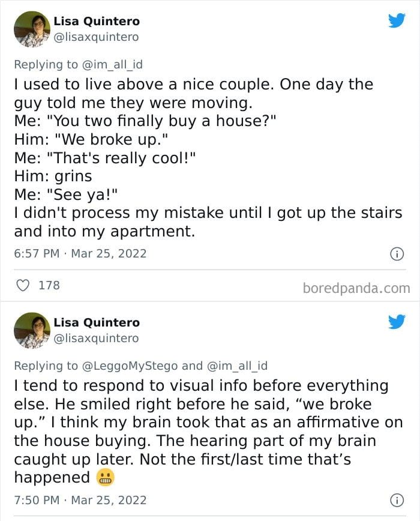Visit @im_all_id from the second tweet's reply line
Screen dimensions: 420x521
pyautogui.click(x=237, y=366)
